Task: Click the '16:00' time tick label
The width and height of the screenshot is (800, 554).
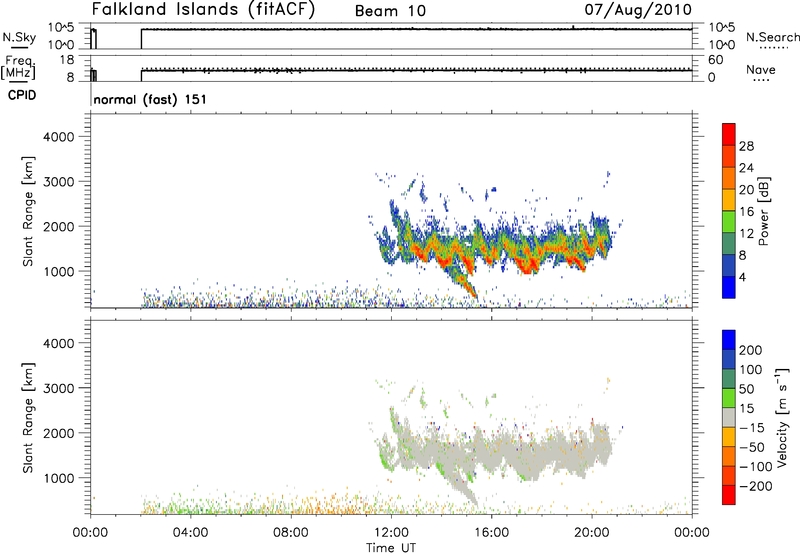Action: pos(491,533)
